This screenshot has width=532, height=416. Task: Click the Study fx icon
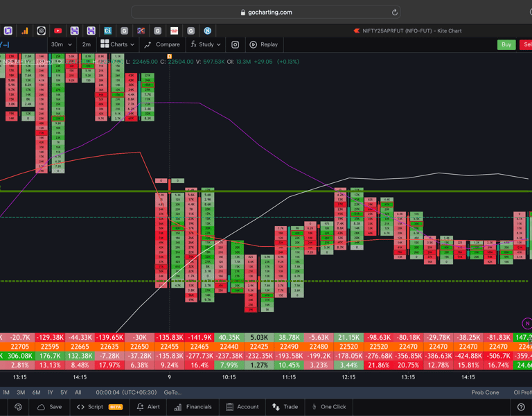tap(193, 44)
